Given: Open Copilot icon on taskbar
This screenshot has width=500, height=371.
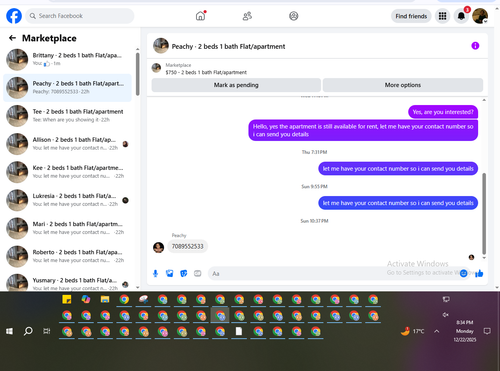Looking at the screenshot, I should pos(86,299).
